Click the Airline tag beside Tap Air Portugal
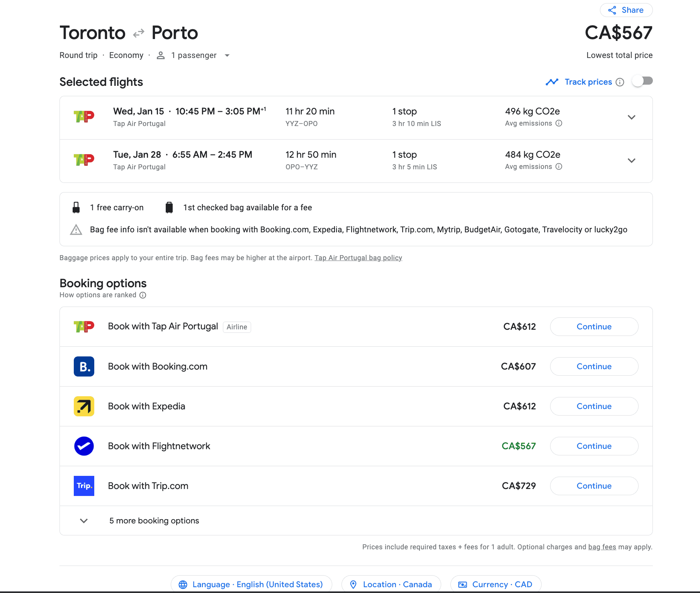Image resolution: width=700 pixels, height=593 pixels. click(x=237, y=327)
